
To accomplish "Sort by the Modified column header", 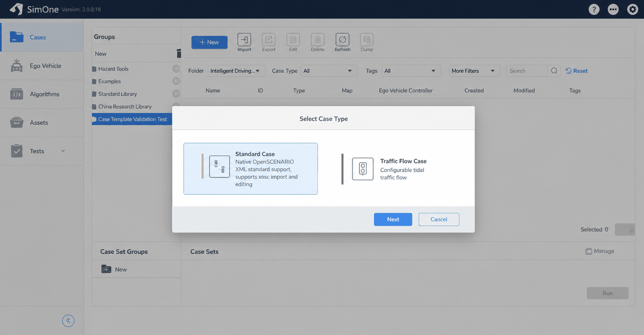I will (x=524, y=90).
